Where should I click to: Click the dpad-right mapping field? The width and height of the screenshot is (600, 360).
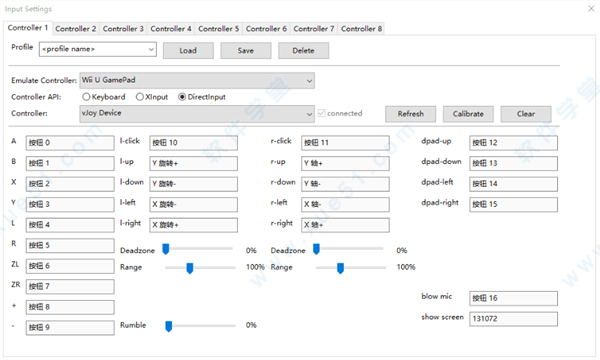(x=514, y=204)
